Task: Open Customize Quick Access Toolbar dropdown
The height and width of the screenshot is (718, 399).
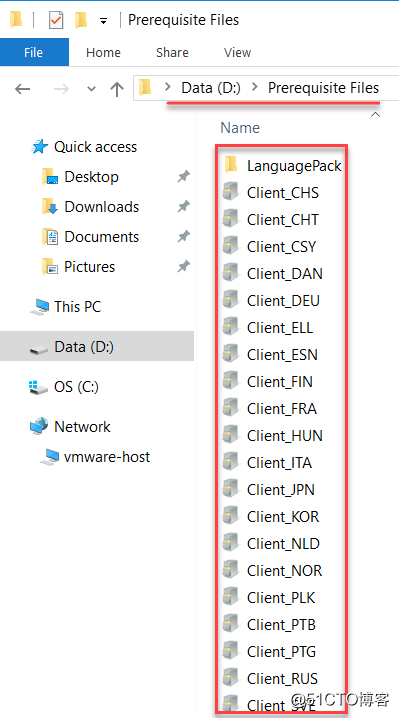Action: (104, 21)
